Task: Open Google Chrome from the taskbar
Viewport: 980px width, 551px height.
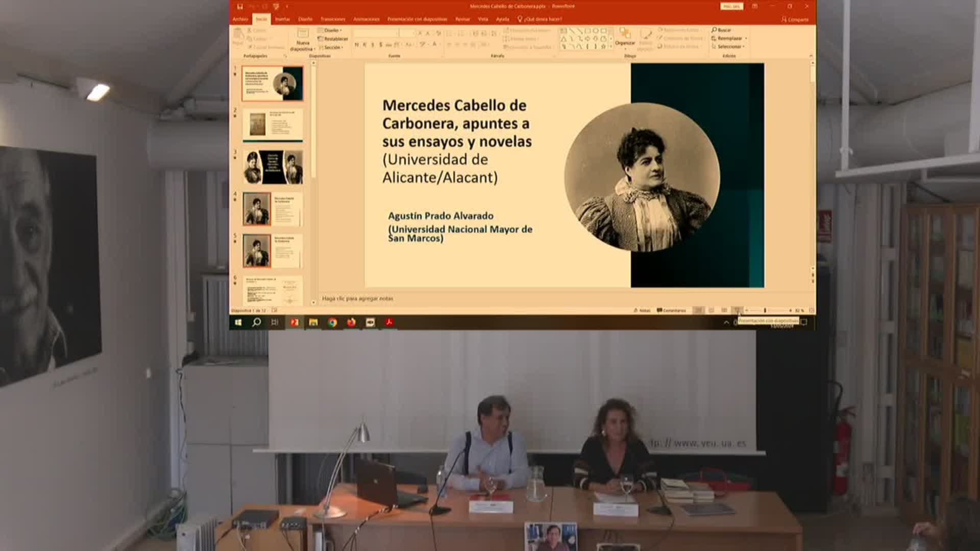Action: [332, 322]
